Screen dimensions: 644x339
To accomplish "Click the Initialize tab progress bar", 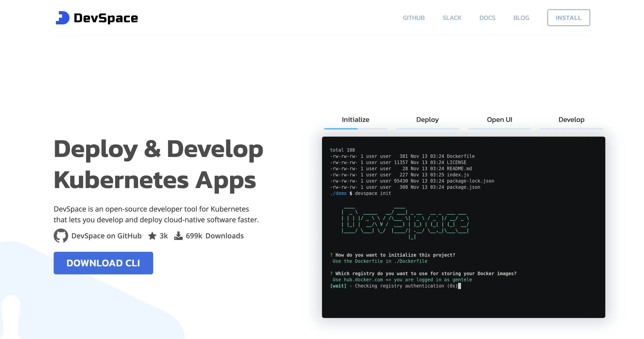I will pyautogui.click(x=355, y=129).
